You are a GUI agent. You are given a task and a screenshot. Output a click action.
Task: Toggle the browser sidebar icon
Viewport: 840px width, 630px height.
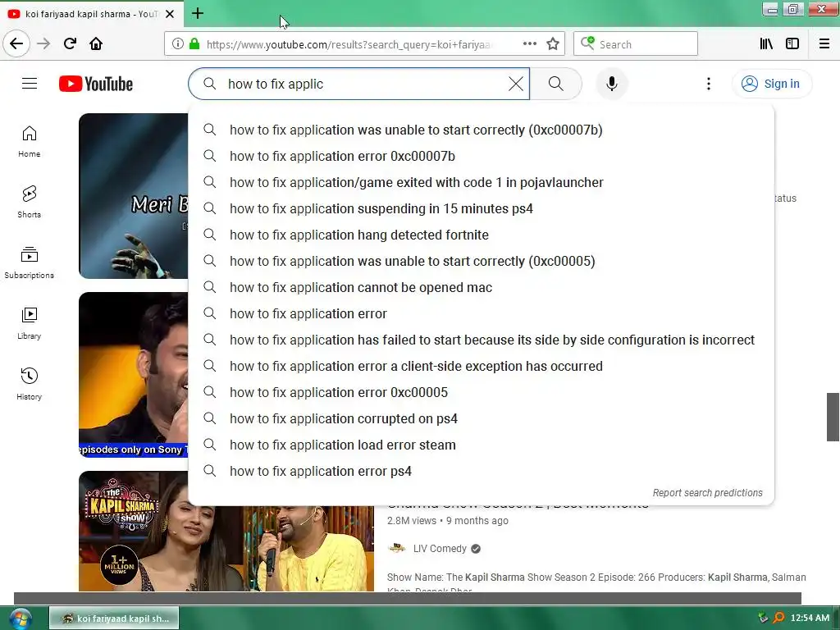click(792, 44)
